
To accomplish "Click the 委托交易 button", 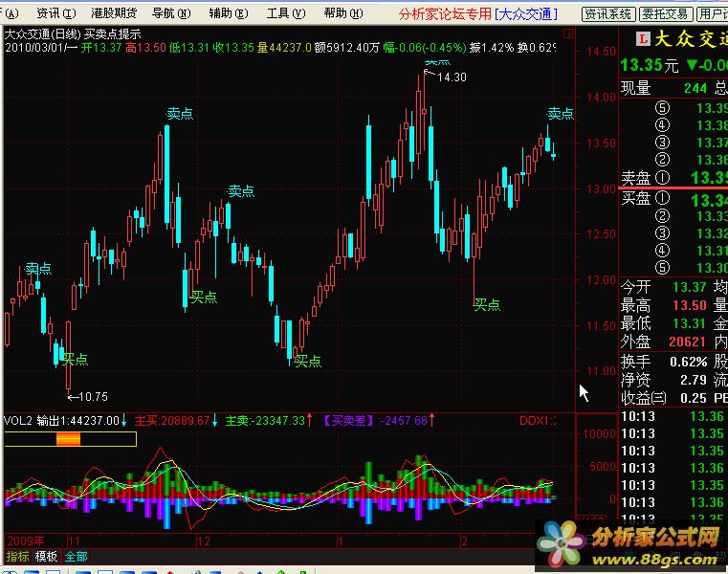I will click(666, 14).
